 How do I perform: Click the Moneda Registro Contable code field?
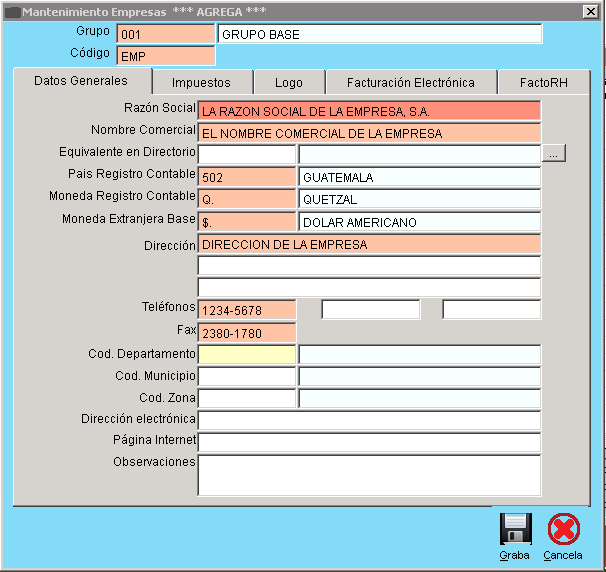coord(247,199)
